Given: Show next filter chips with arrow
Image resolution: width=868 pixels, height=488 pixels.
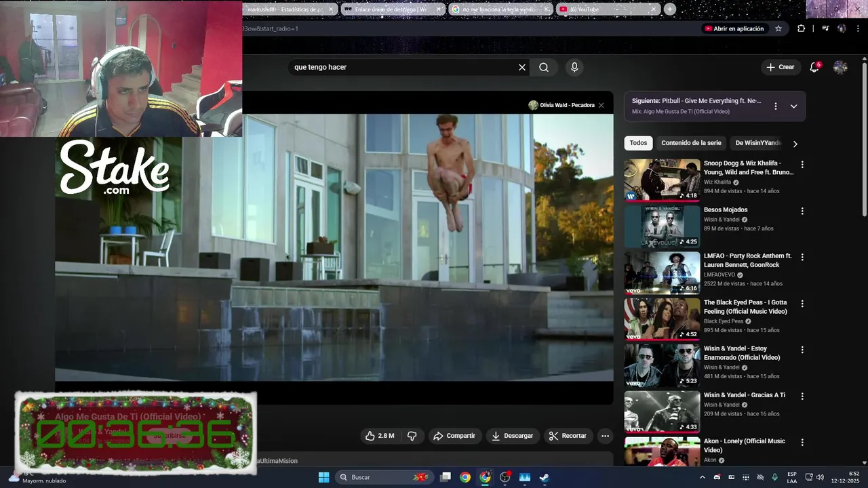Looking at the screenshot, I should pos(795,143).
